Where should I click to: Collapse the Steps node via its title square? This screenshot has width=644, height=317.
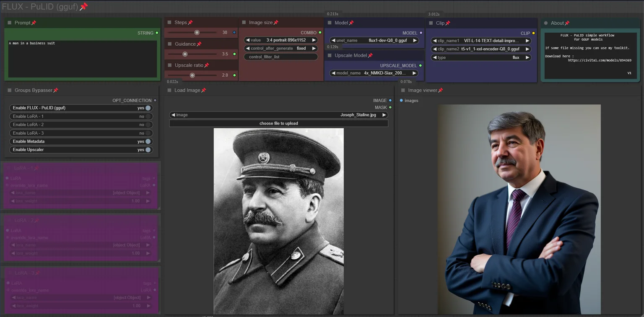pos(170,22)
